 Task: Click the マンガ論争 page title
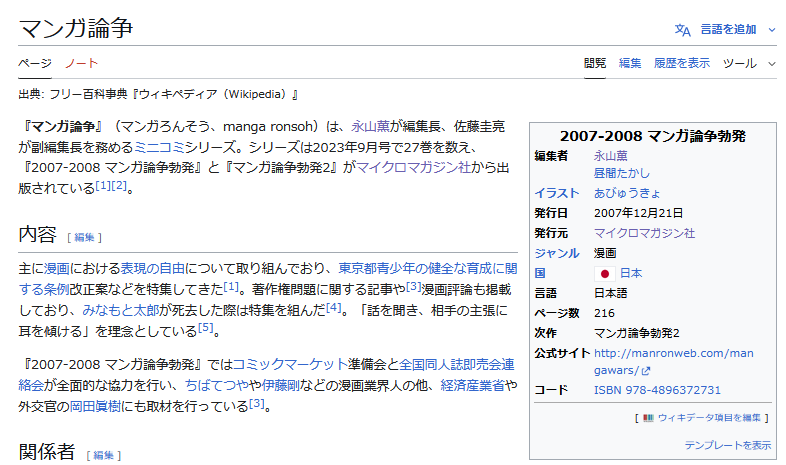click(76, 28)
